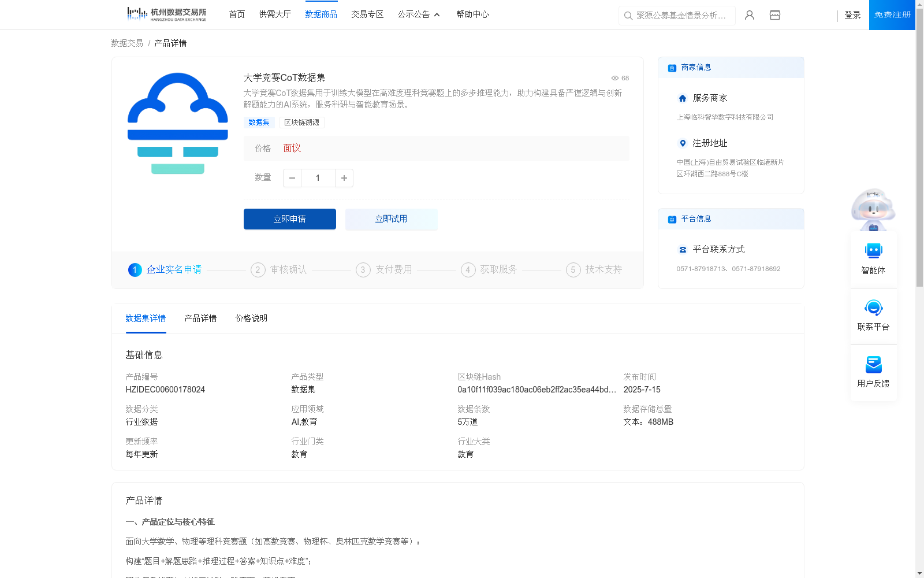Screen dimensions: 924x578
Task: Click the truncated blockchain hash value
Action: (x=537, y=390)
